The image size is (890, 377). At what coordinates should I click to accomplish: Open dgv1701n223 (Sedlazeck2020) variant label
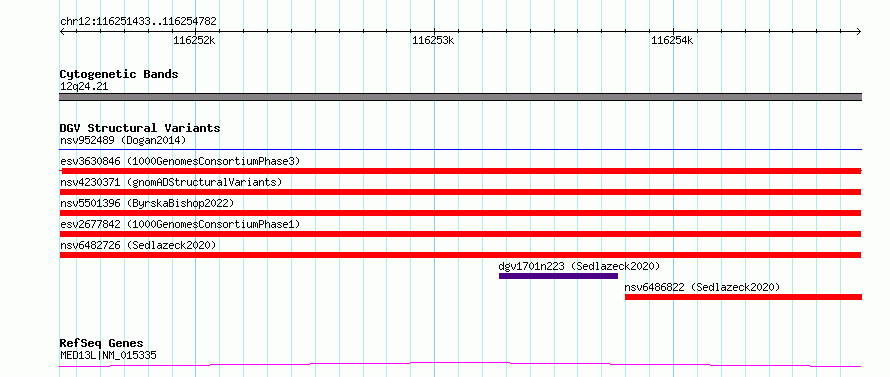pos(579,266)
